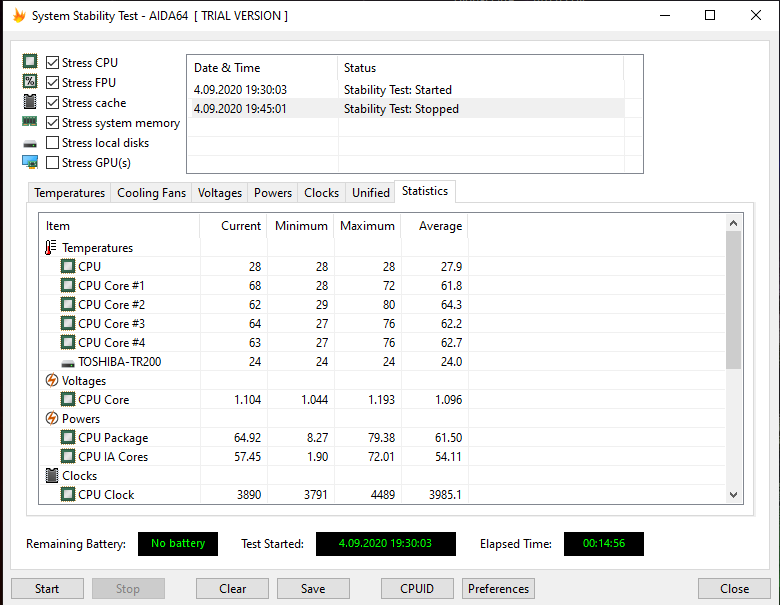Uncheck the Stress FPU checkbox
The width and height of the screenshot is (780, 605).
click(x=52, y=83)
